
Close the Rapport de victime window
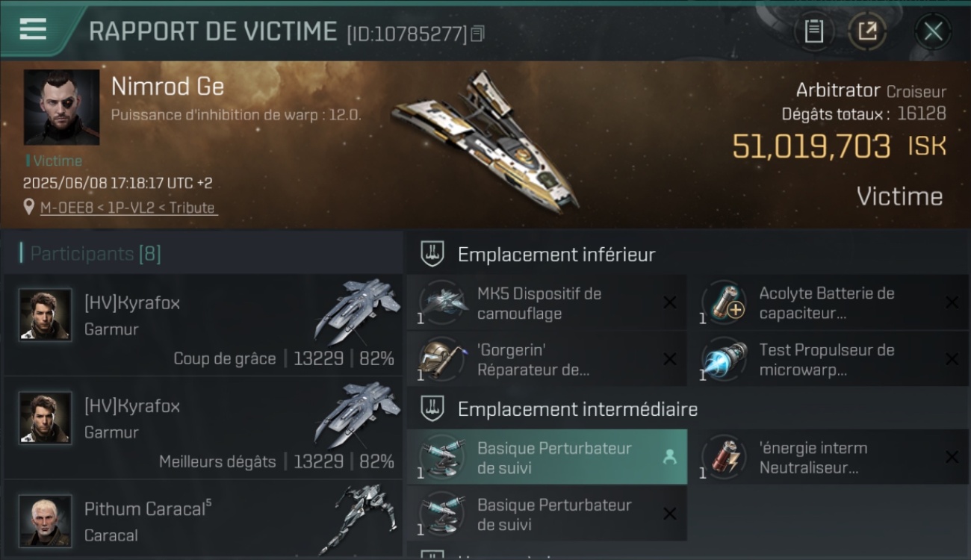933,31
